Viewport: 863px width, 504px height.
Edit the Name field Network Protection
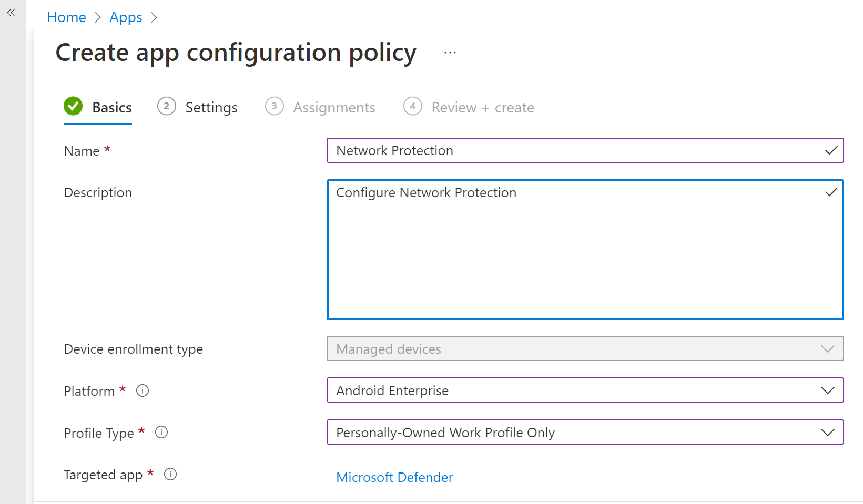pyautogui.click(x=585, y=150)
